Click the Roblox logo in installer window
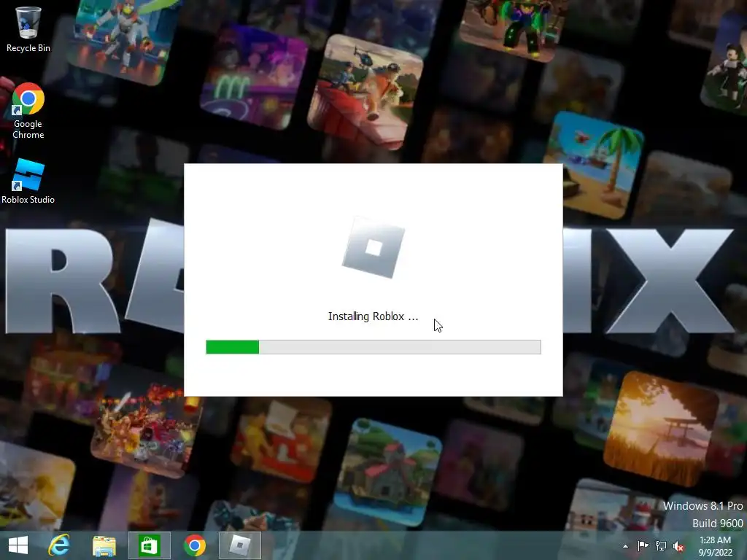 pyautogui.click(x=373, y=248)
